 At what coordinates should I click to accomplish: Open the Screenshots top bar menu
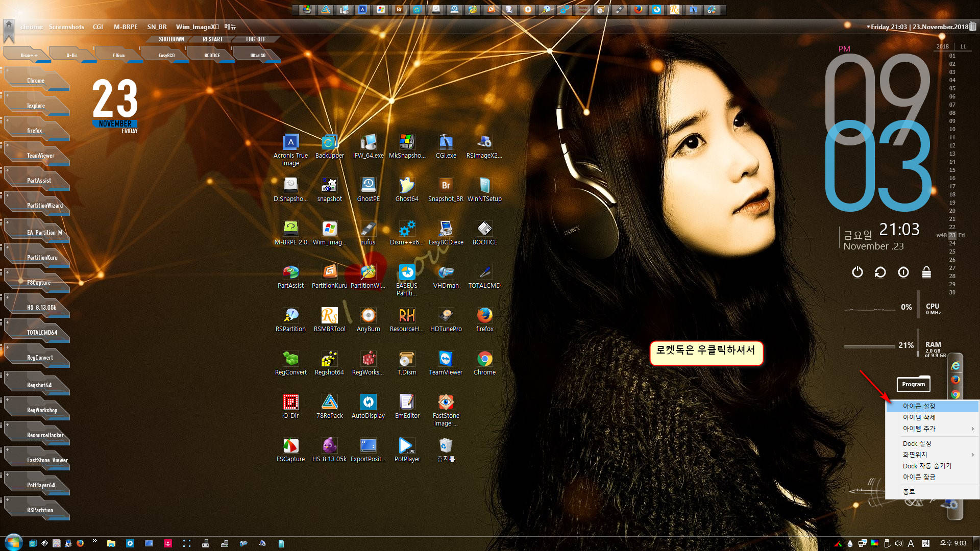click(x=66, y=27)
